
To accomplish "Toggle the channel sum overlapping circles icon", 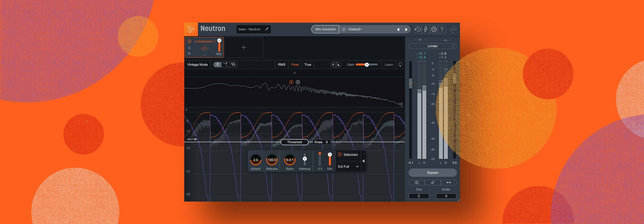I will click(417, 183).
